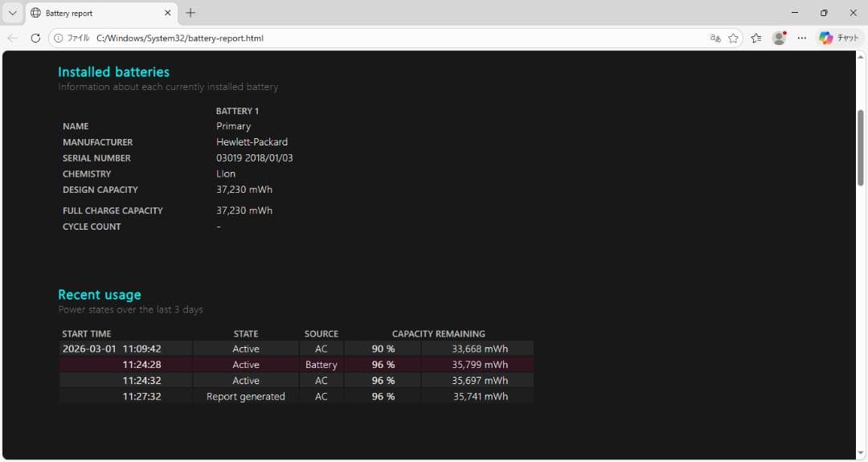Open the read aloud / translate icon
The width and height of the screenshot is (868, 462).
714,38
